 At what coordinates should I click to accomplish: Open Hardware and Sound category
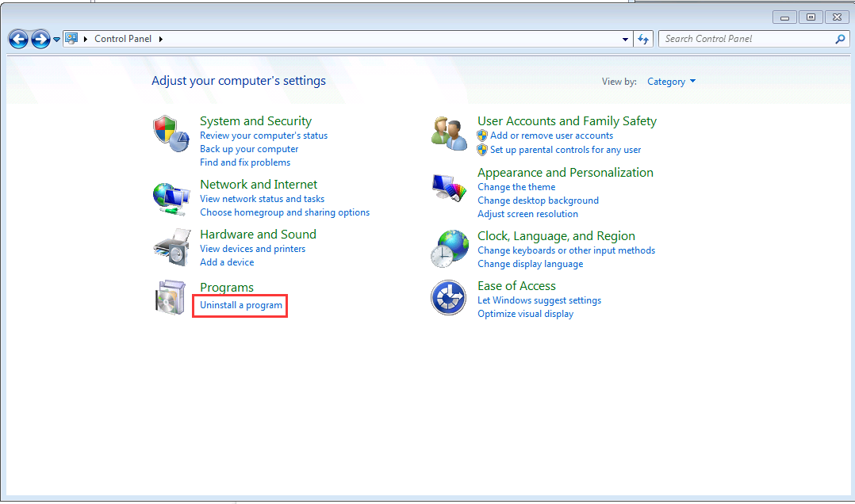pos(258,235)
